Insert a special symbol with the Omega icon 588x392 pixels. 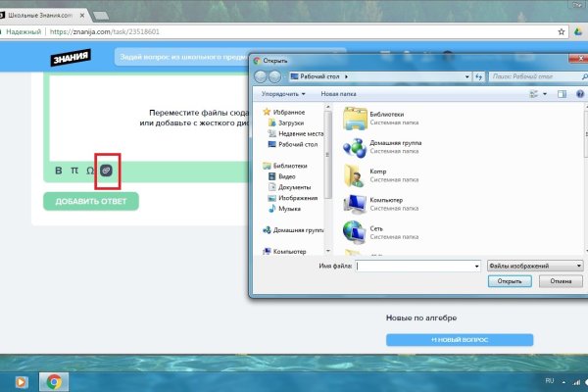90,171
